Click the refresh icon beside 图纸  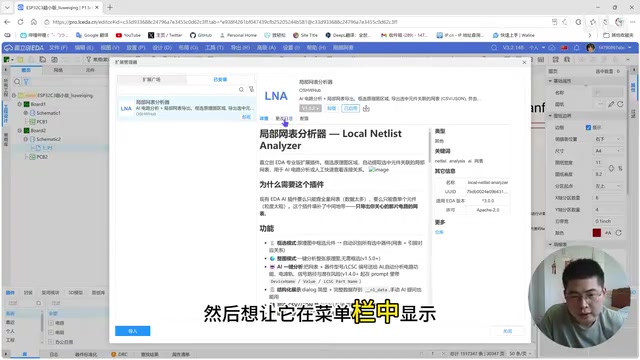tap(620, 104)
